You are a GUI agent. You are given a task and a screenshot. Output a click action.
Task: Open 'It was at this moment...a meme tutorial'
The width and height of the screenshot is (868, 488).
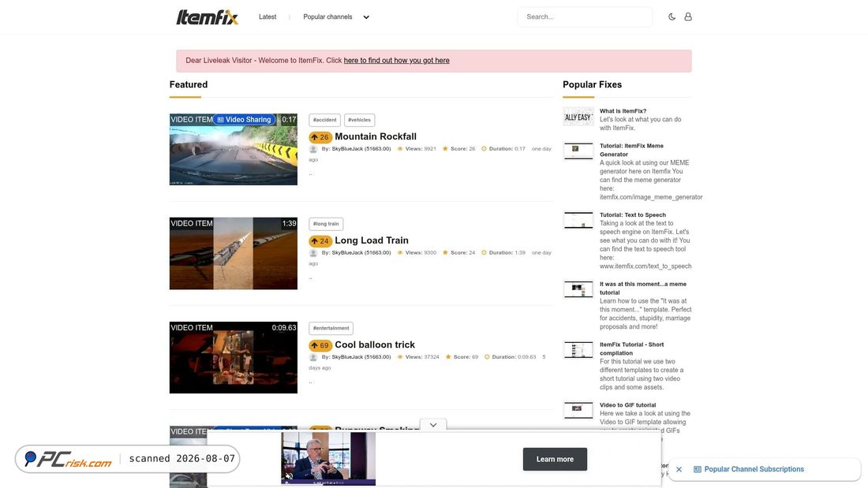click(x=642, y=289)
